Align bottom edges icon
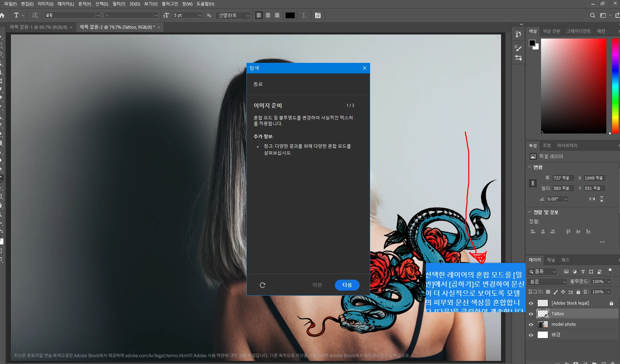This screenshot has width=620, height=364. click(x=588, y=232)
